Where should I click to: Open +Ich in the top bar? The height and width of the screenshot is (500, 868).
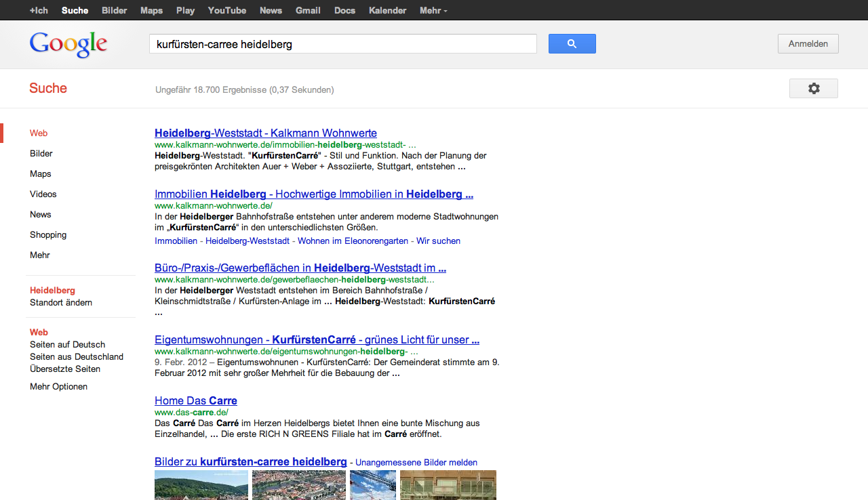tap(39, 10)
